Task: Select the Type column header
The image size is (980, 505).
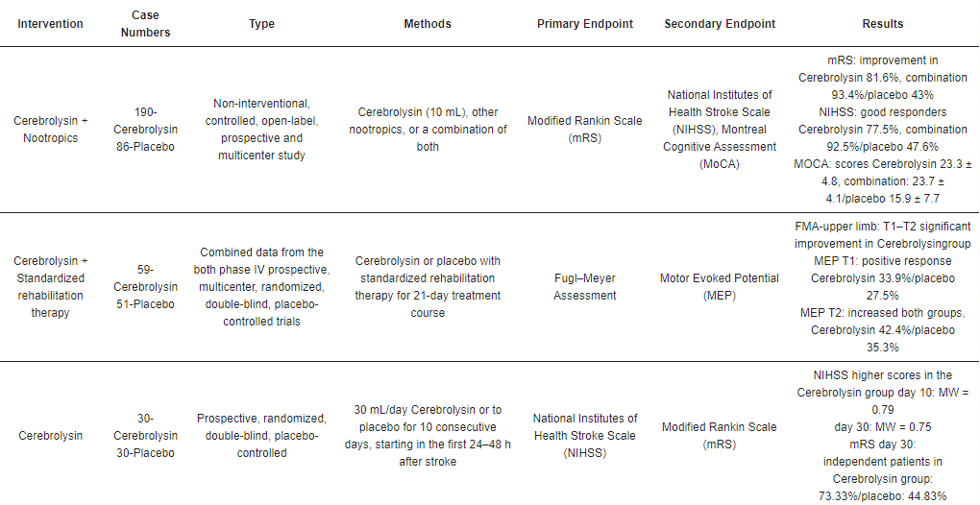Action: tap(262, 24)
